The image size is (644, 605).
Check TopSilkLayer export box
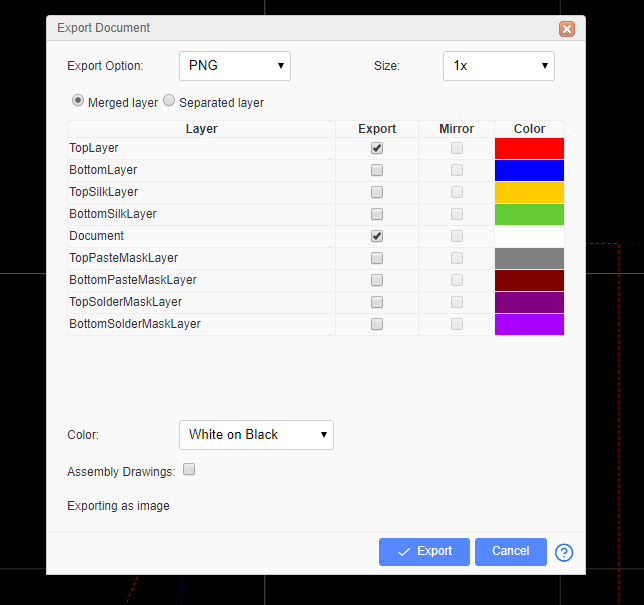click(377, 192)
